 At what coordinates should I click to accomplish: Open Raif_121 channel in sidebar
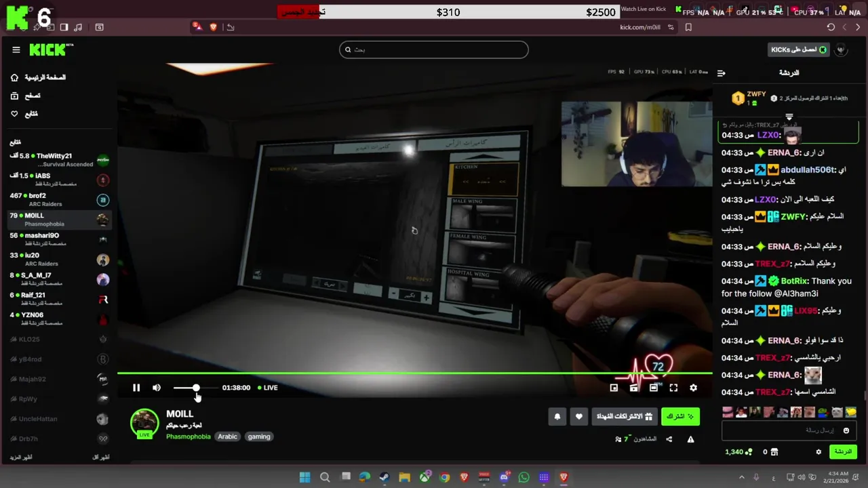pyautogui.click(x=60, y=299)
